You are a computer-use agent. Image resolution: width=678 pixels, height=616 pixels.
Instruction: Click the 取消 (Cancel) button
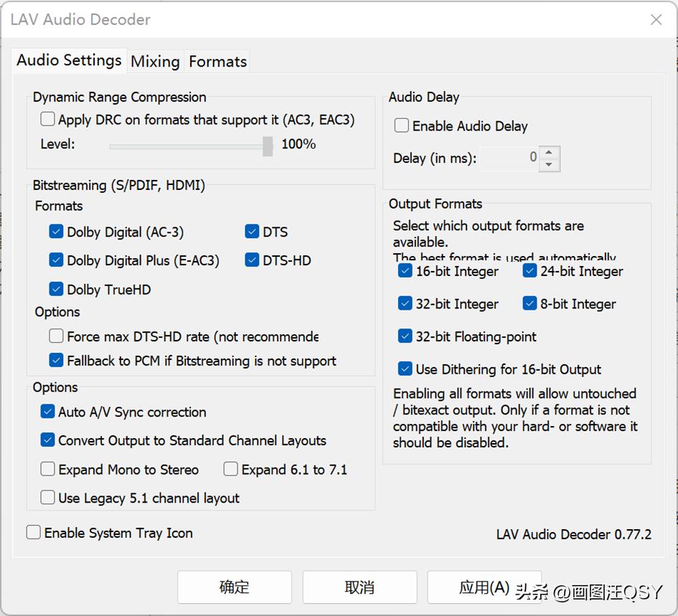[x=359, y=587]
